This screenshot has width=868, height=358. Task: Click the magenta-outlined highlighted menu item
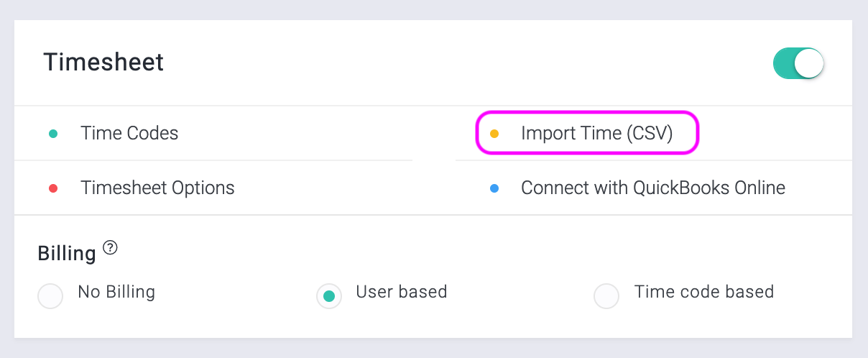(587, 133)
